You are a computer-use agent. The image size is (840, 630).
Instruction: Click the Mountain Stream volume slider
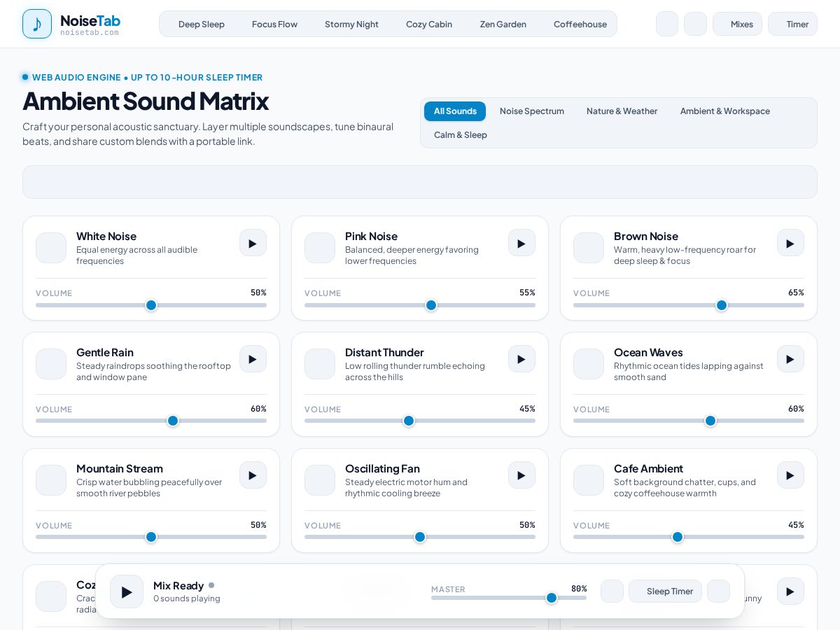(151, 537)
